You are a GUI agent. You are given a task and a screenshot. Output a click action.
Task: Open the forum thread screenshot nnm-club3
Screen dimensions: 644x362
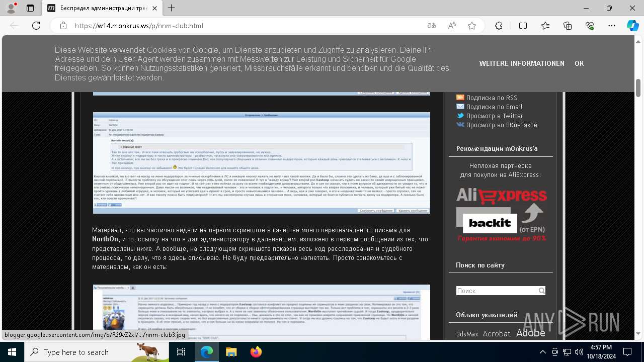pos(262,313)
